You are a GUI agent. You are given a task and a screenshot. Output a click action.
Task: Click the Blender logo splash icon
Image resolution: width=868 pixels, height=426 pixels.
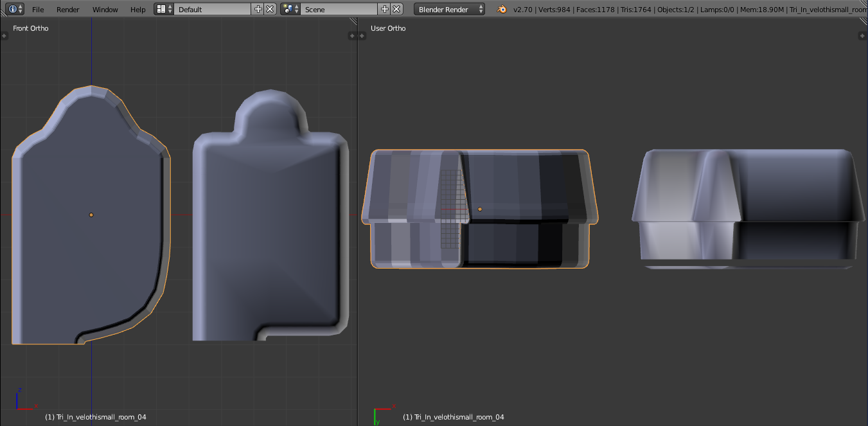(x=501, y=9)
